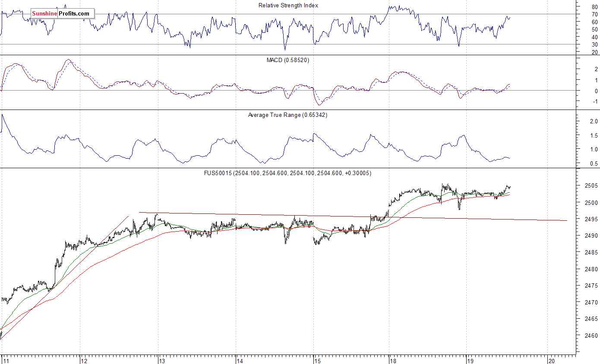
Task: Click the 2490 price axis label
Action: pyautogui.click(x=592, y=236)
